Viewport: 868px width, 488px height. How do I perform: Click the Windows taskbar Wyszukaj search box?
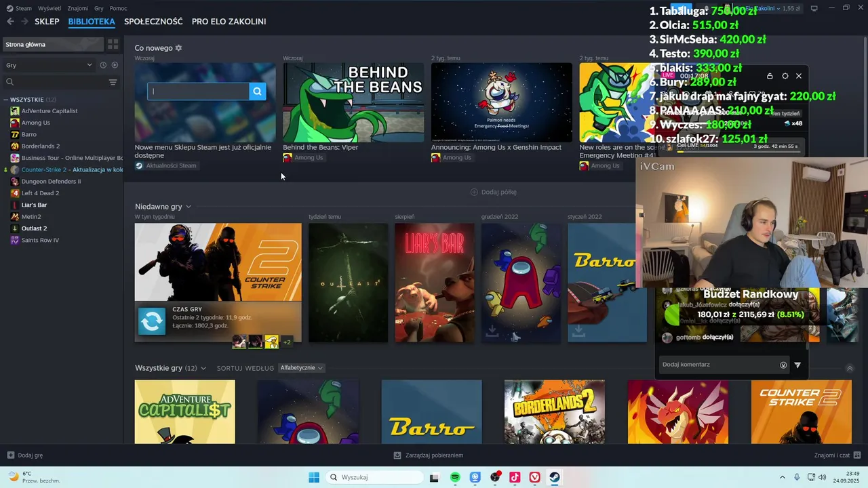click(x=374, y=477)
